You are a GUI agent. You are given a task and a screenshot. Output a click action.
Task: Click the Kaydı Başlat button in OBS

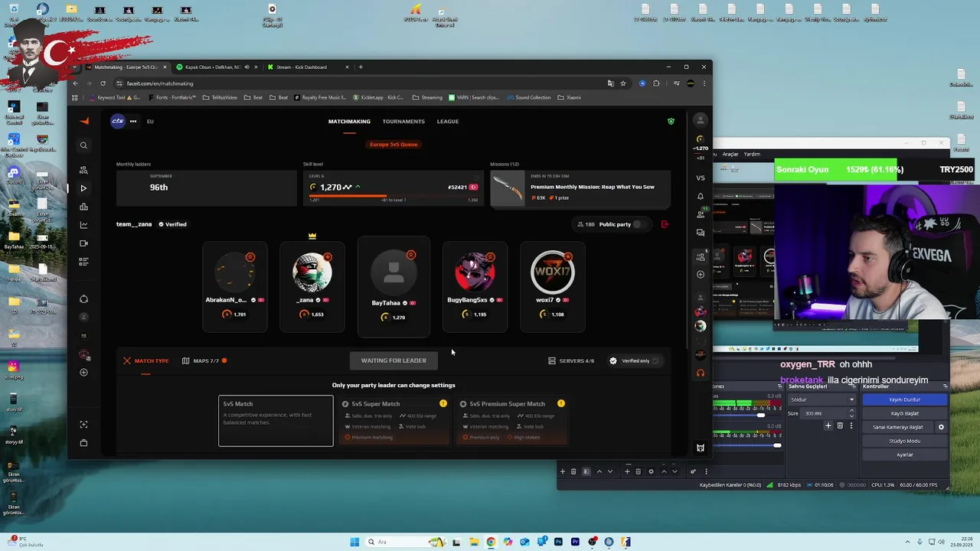point(904,413)
